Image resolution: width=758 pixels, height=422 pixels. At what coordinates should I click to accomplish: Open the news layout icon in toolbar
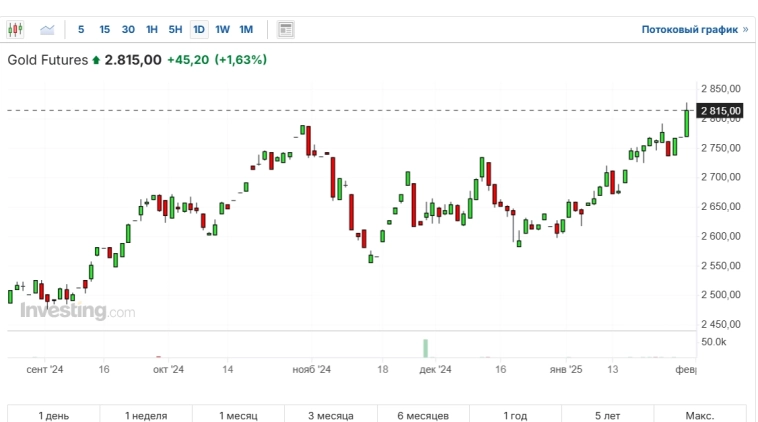coord(286,30)
